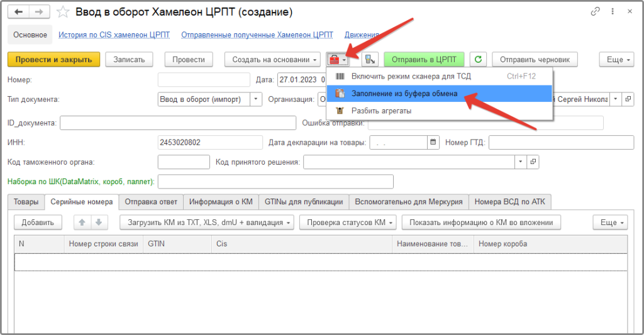Click the Наборка по ШК input field
Image resolution: width=644 pixels, height=335 pixels.
tap(275, 182)
